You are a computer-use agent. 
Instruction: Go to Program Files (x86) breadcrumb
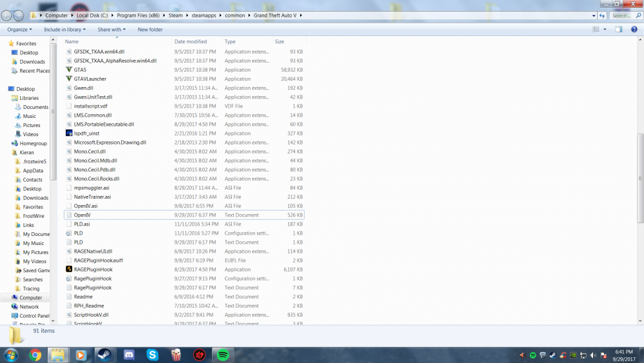tap(138, 15)
